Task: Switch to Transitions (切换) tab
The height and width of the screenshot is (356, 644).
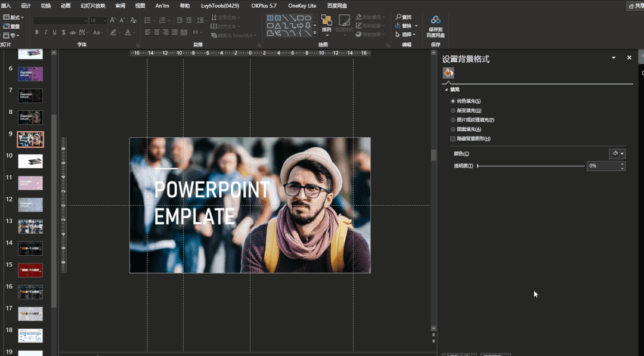Action: click(45, 6)
